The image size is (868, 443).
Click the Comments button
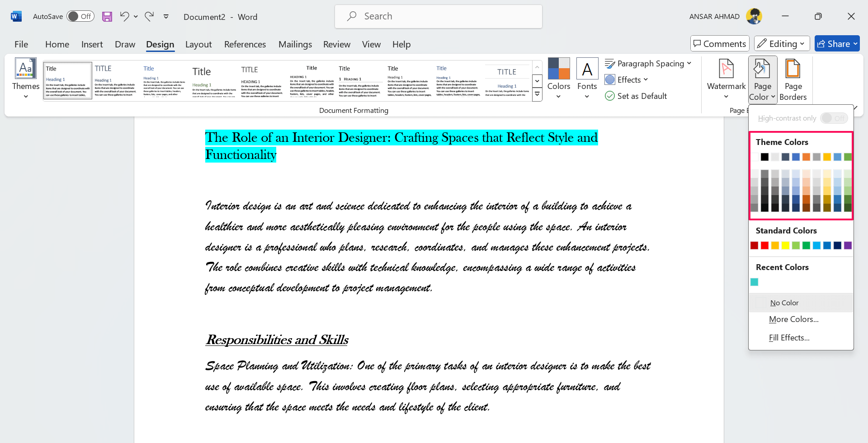(720, 44)
